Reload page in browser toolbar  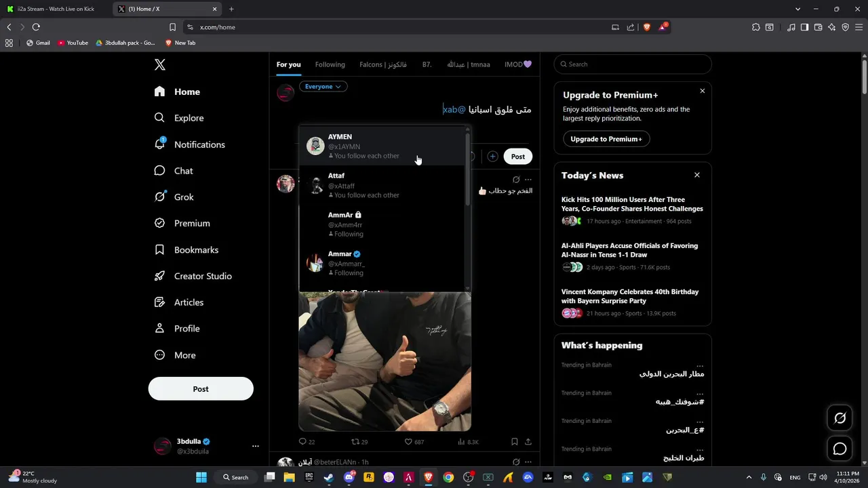click(36, 27)
